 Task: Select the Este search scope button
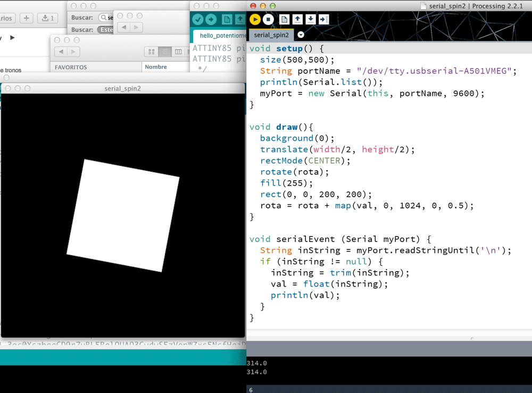click(x=105, y=29)
